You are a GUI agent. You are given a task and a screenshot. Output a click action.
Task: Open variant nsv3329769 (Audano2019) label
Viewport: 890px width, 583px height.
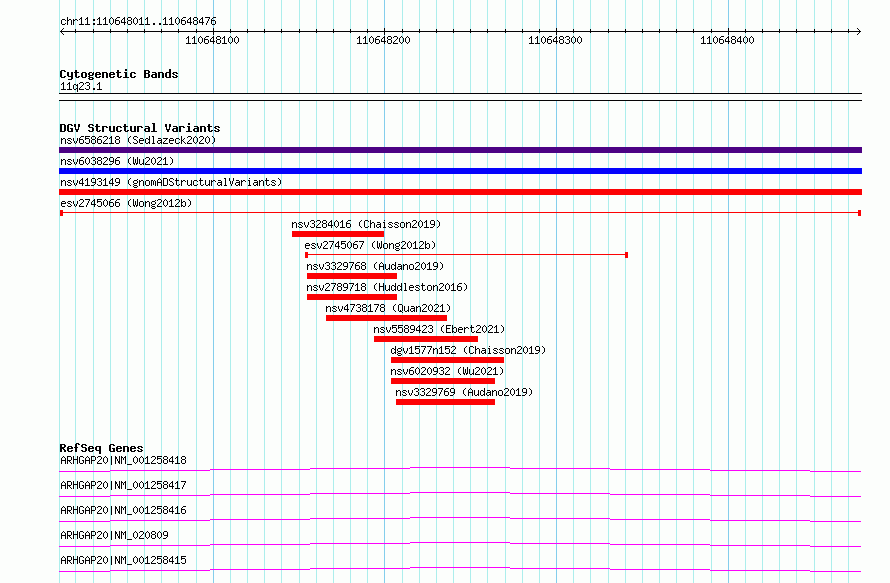(x=464, y=392)
